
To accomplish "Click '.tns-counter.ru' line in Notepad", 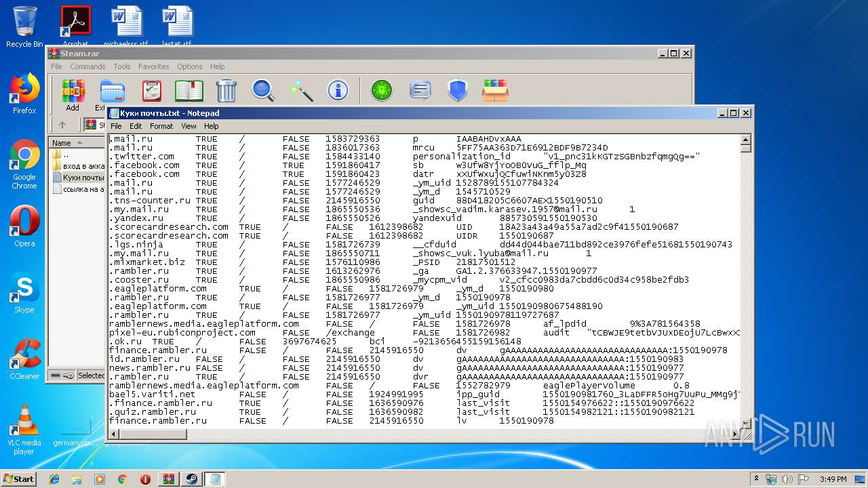I will [x=355, y=201].
